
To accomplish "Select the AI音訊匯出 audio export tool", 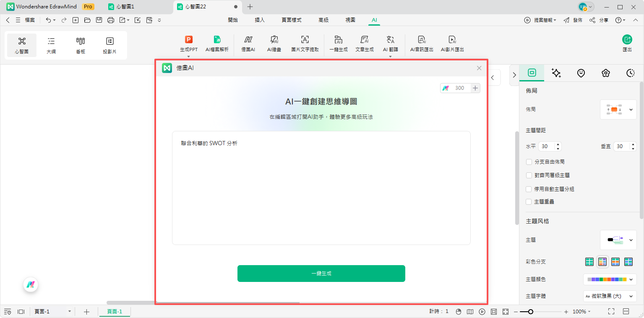I will pos(421,43).
